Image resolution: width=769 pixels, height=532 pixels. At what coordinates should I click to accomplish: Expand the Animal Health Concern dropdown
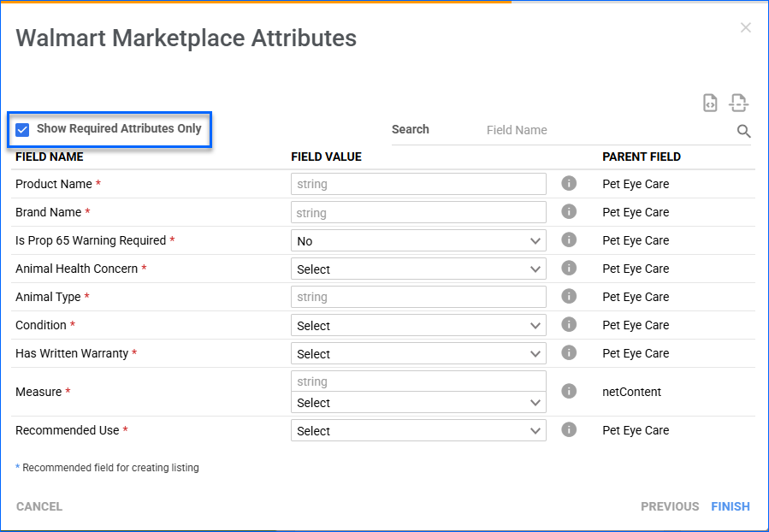418,269
